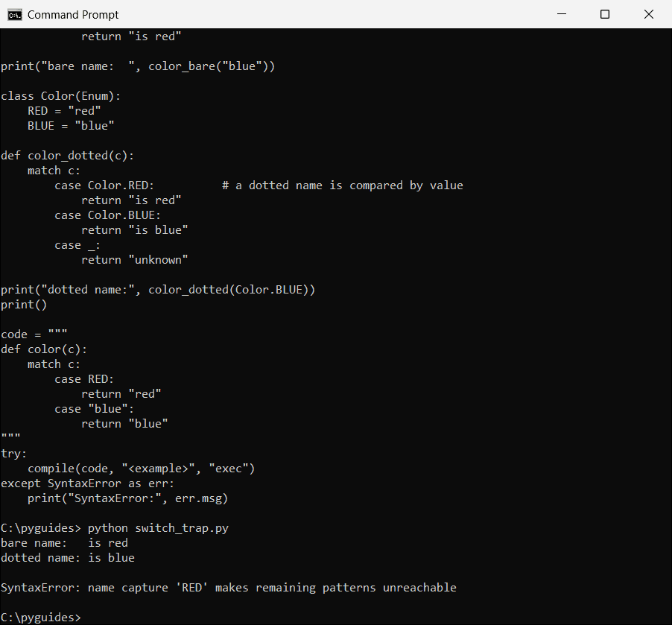This screenshot has height=625, width=672.
Task: Click the 'return "is blue"' line
Action: point(135,230)
